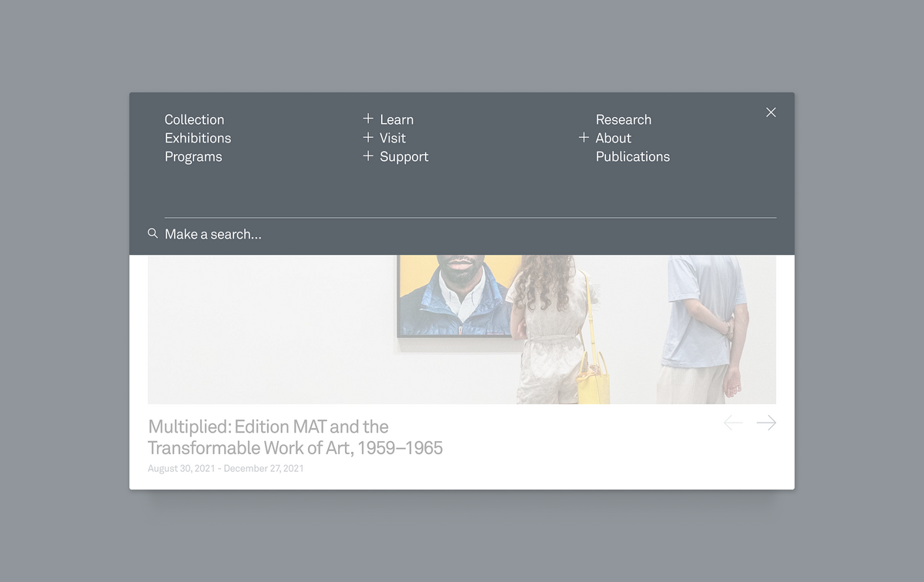Open the Research page
This screenshot has height=582, width=924.
tap(624, 119)
